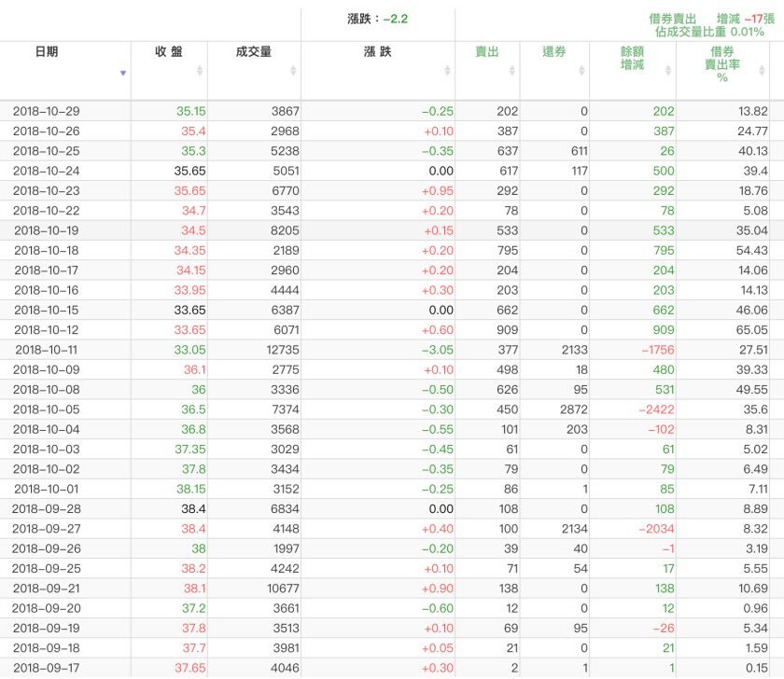
Task: Expand sorting options on the 賣出 header
Action: tap(511, 70)
